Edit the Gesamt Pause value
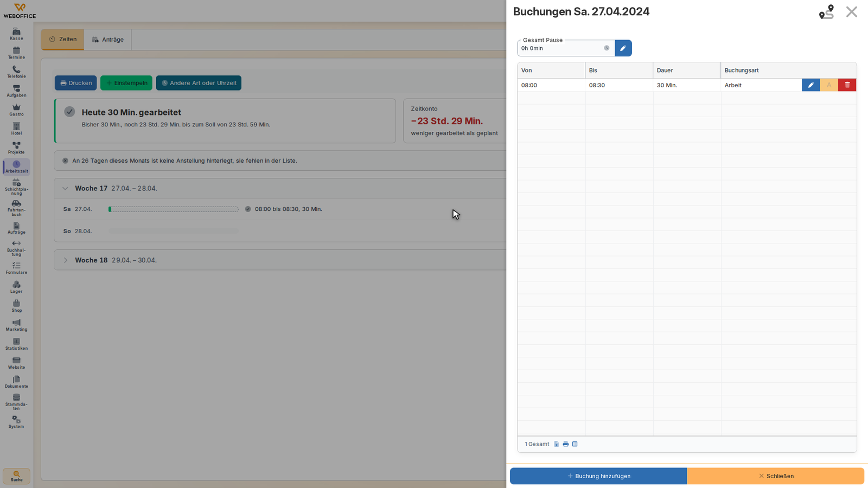The height and width of the screenshot is (488, 868). (623, 48)
